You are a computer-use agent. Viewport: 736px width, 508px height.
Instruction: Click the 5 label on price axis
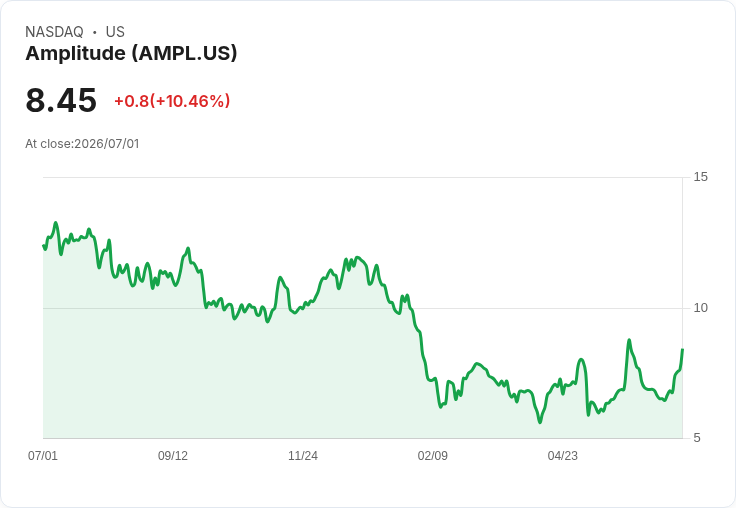(697, 438)
